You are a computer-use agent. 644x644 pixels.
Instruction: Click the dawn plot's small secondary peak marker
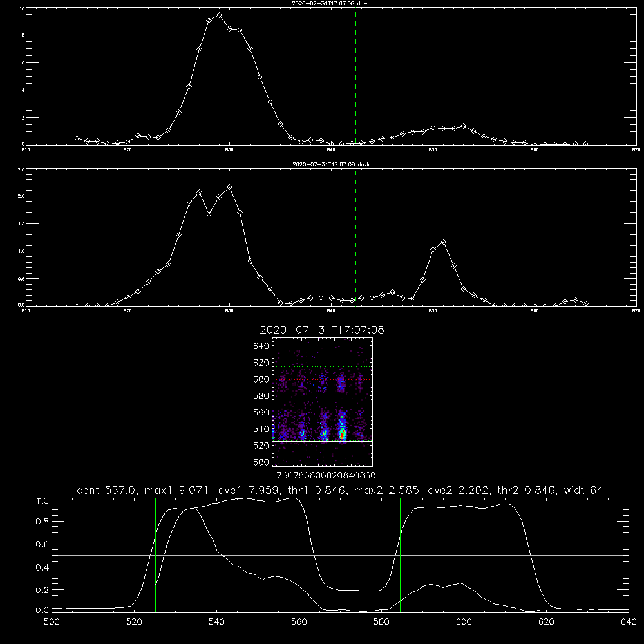463,126
